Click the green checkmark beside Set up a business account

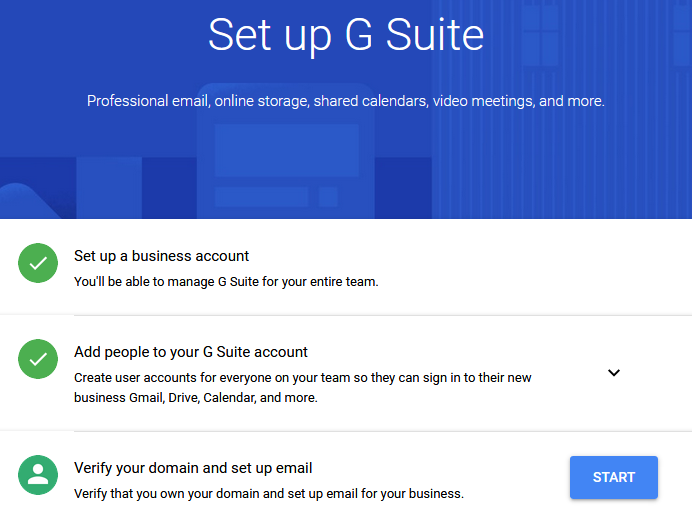(38, 263)
